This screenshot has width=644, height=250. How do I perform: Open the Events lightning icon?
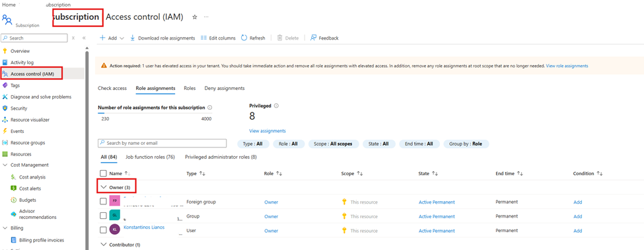click(x=5, y=132)
